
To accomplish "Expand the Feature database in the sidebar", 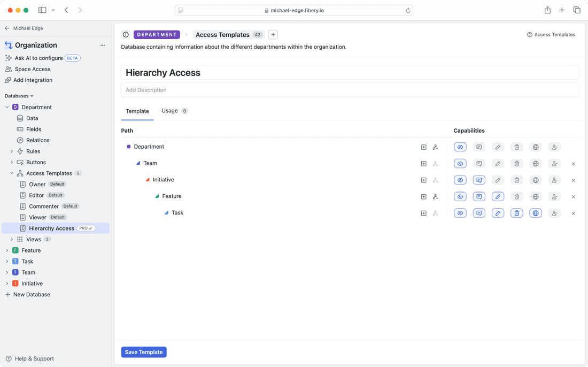I will pos(7,250).
